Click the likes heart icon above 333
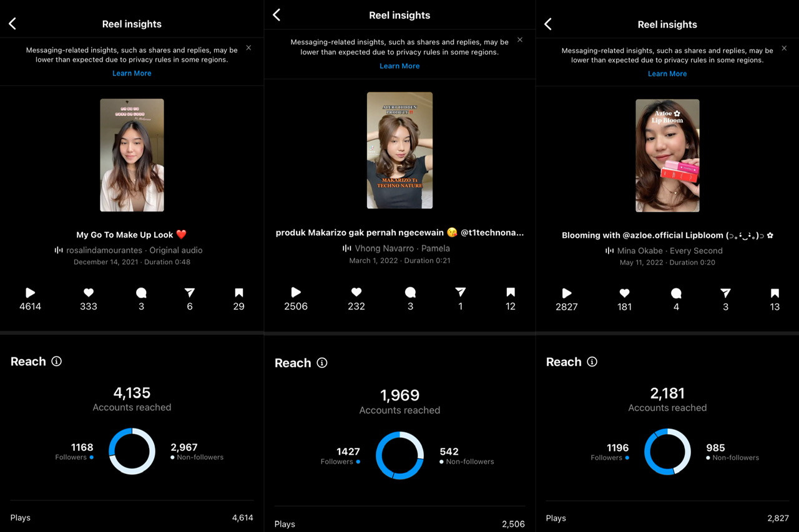Viewport: 799px width, 532px height. [89, 293]
